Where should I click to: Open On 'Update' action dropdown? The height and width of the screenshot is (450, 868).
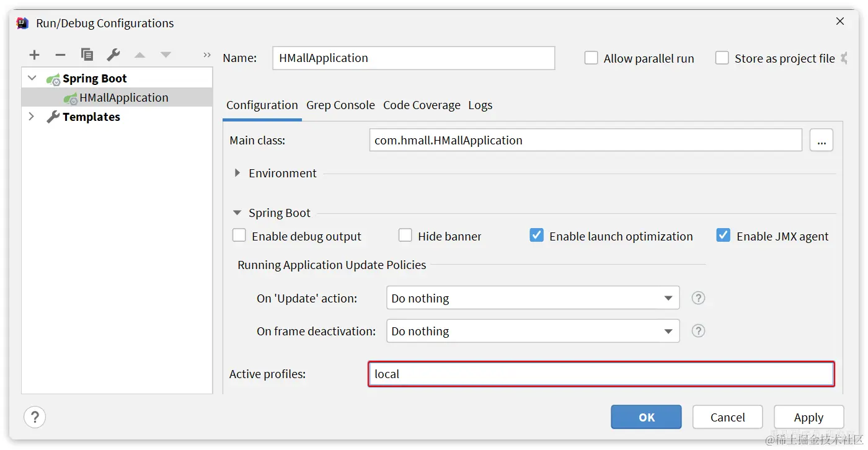tap(533, 298)
